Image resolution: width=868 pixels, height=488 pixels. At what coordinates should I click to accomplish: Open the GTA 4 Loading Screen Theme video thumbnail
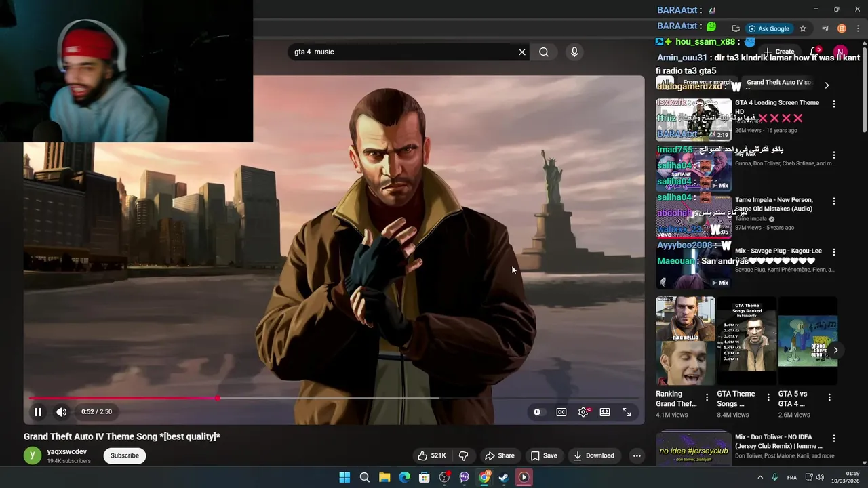694,119
